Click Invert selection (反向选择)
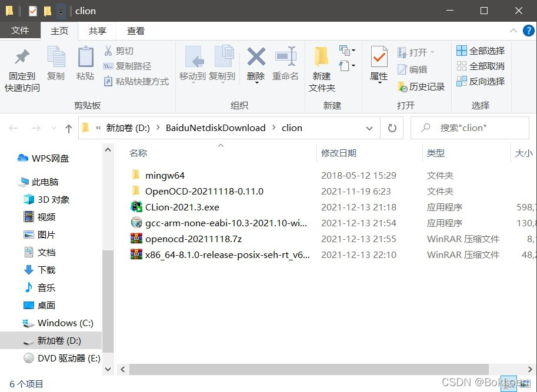Image resolution: width=537 pixels, height=392 pixels. [x=481, y=82]
